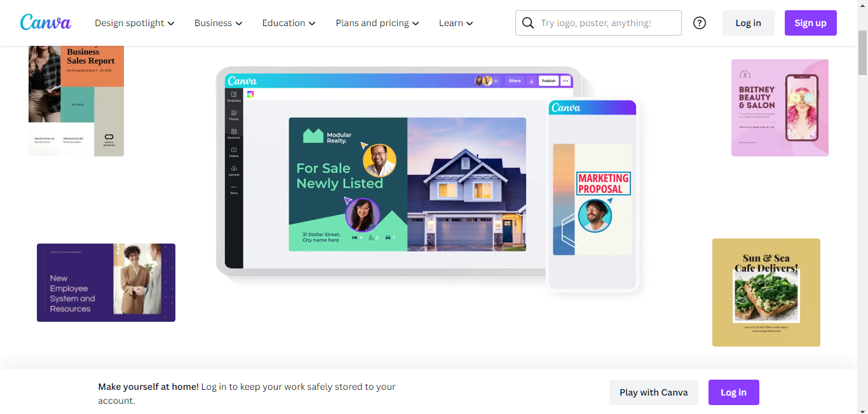Select Photos in the editor sidebar

(x=234, y=116)
